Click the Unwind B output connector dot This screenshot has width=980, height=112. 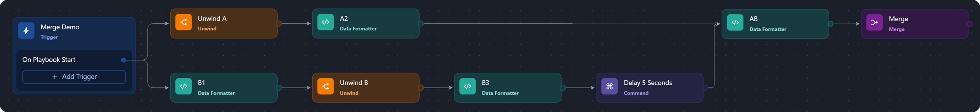[x=421, y=88]
